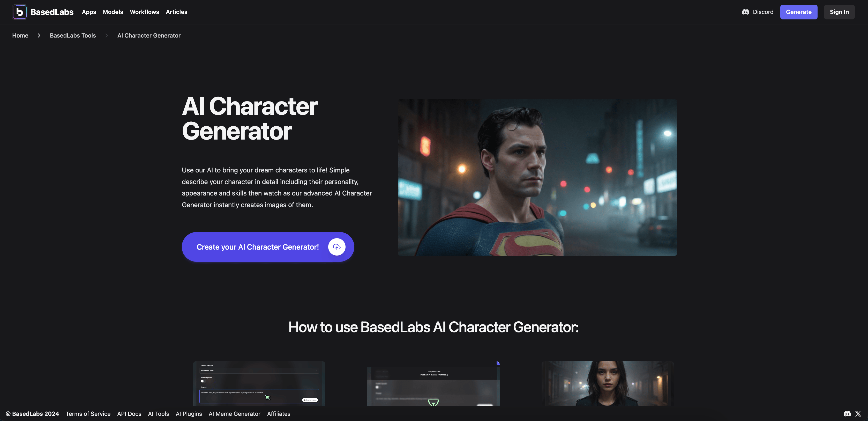
Task: Click the Discord icon button
Action: click(745, 12)
